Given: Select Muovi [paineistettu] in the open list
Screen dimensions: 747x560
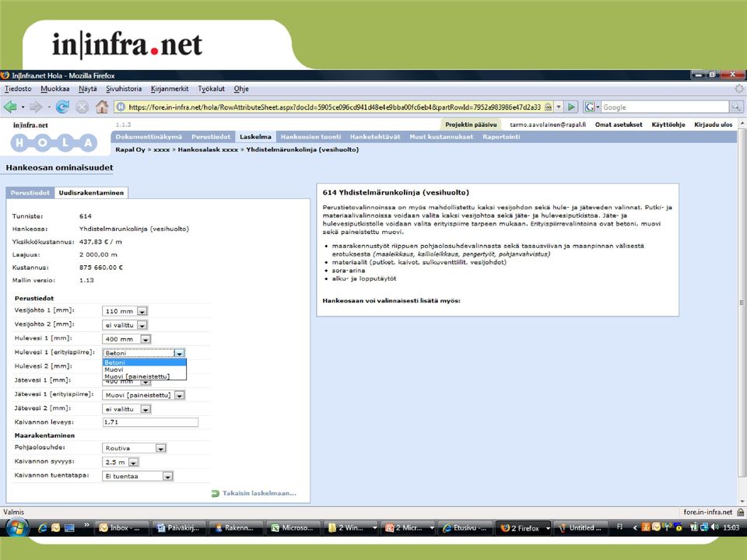Looking at the screenshot, I should pyautogui.click(x=145, y=376).
